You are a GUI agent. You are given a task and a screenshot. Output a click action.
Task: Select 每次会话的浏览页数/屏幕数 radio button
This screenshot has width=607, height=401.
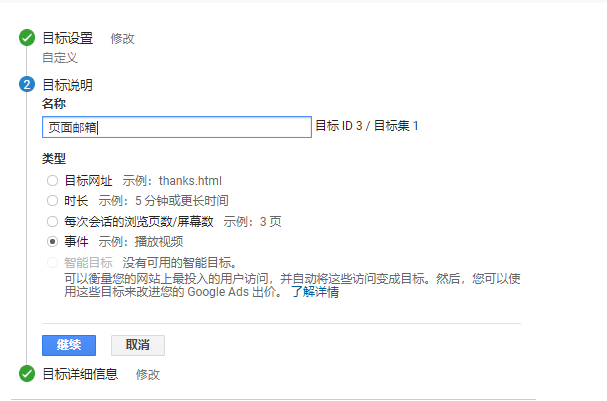(x=52, y=221)
